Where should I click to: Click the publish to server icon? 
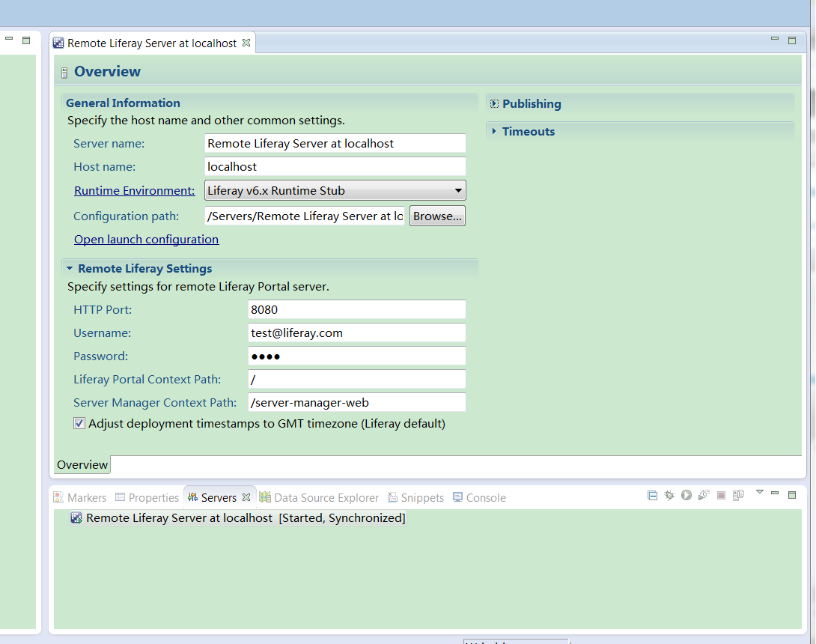(x=738, y=495)
